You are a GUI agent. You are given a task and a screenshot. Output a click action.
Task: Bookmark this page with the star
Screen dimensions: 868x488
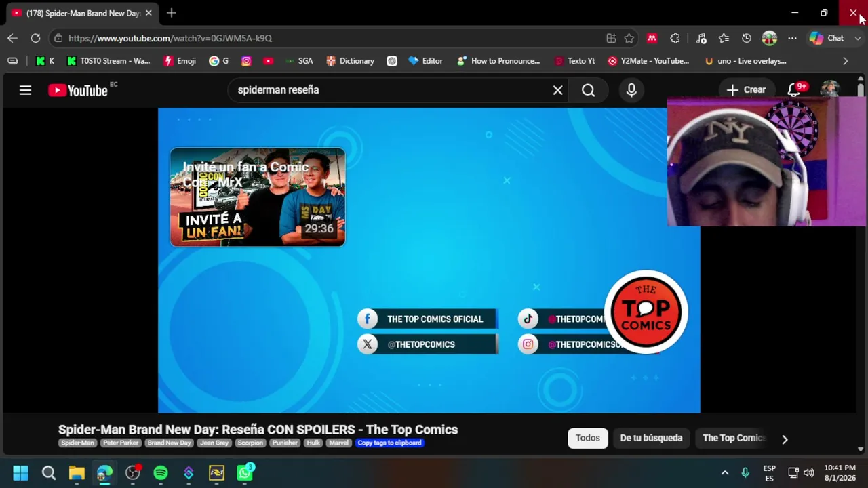(x=629, y=38)
